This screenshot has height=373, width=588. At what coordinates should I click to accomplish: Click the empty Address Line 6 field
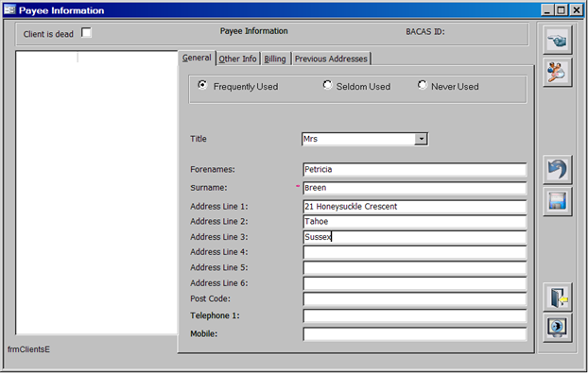(x=414, y=283)
